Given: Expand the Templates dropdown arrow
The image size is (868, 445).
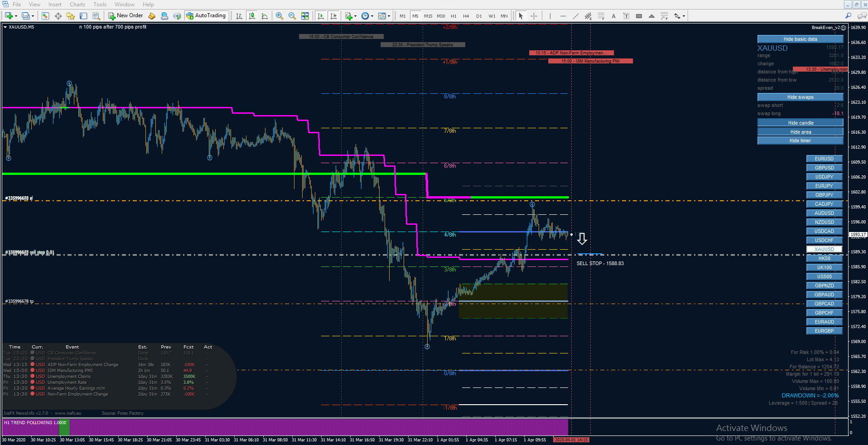Looking at the screenshot, I should pos(389,16).
